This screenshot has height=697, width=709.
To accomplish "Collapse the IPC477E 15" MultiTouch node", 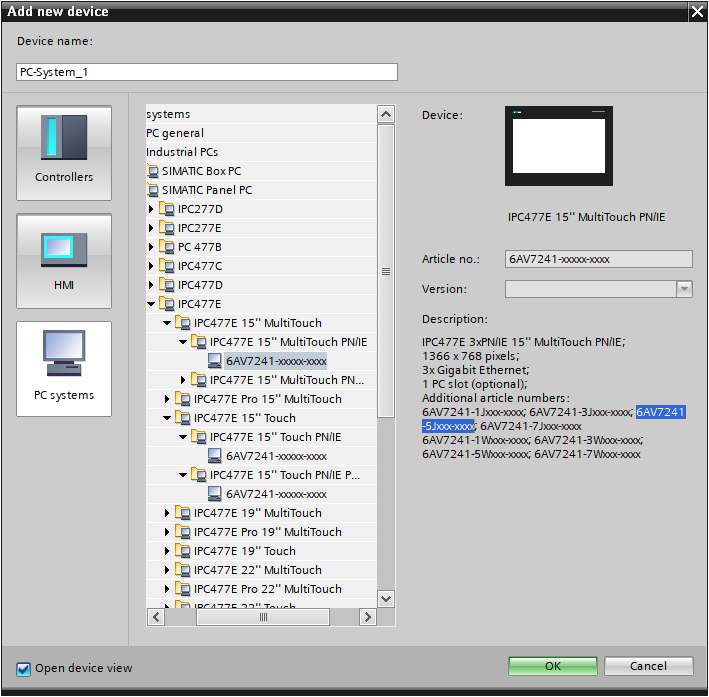I will coord(167,323).
